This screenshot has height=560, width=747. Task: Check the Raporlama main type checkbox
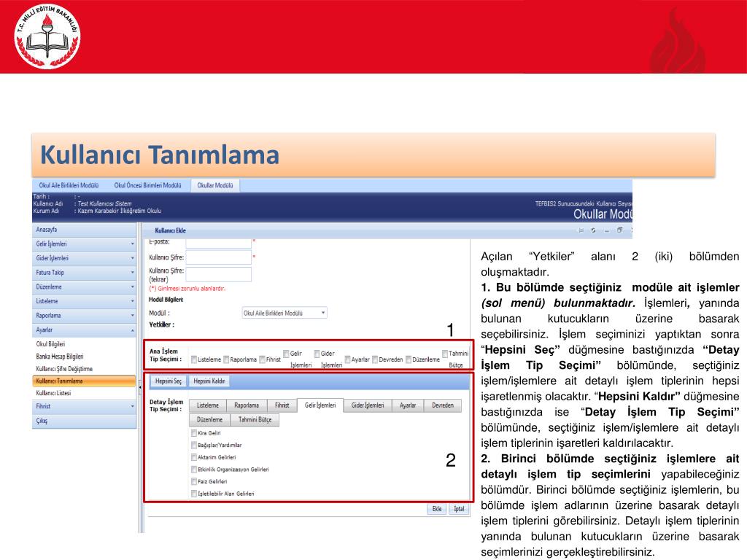[x=226, y=359]
